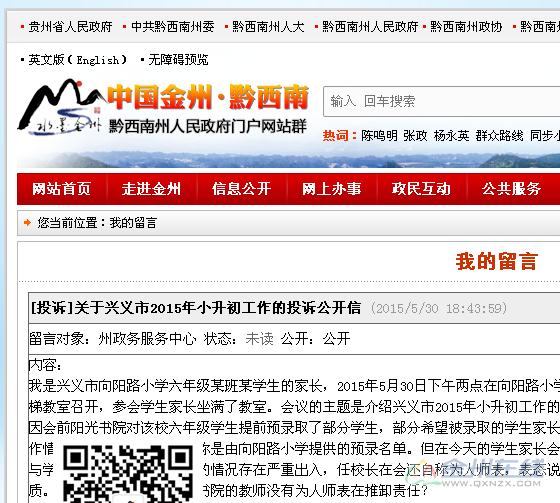
Task: Click the 输入 回车搜索 search field
Action: tap(441, 101)
